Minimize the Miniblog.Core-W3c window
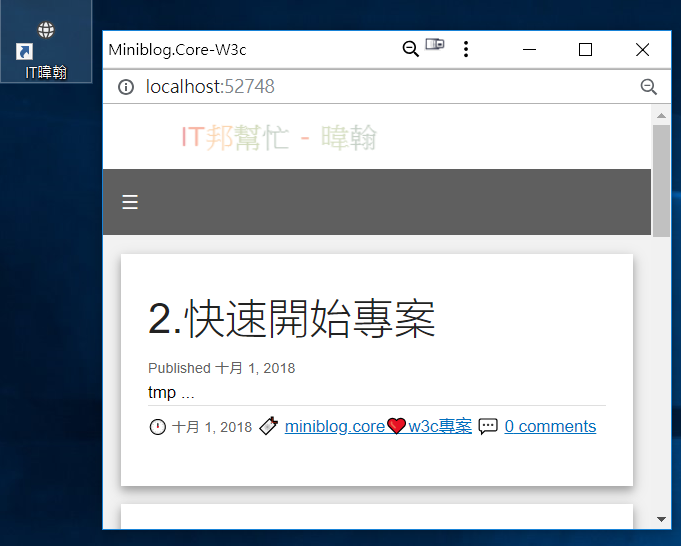The image size is (682, 546). tap(529, 50)
